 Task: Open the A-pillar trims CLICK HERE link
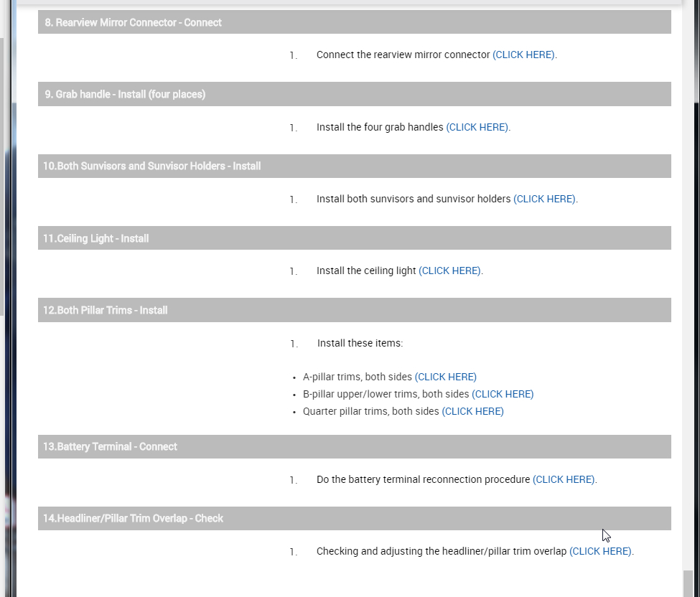click(x=445, y=377)
